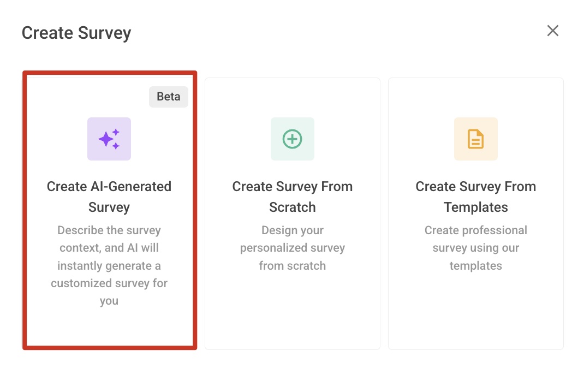Click the Create Survey dialog heading

pos(76,33)
